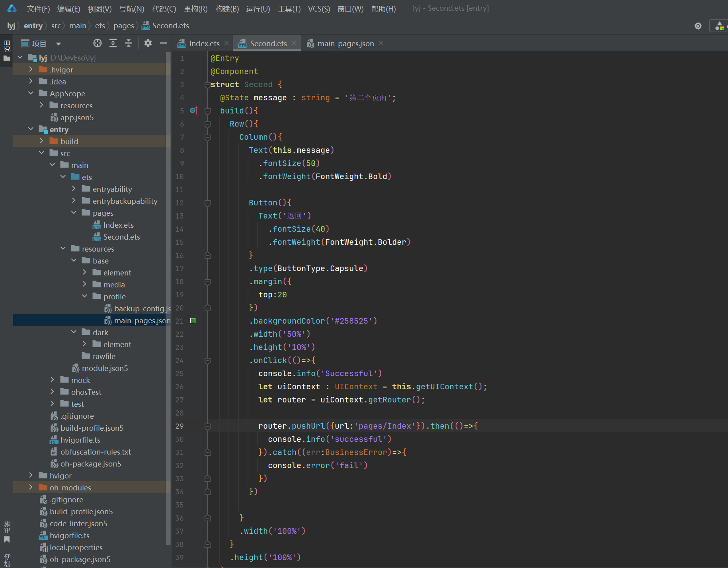Select code-linter.json5 file
Image resolution: width=728 pixels, height=568 pixels.
coord(78,523)
